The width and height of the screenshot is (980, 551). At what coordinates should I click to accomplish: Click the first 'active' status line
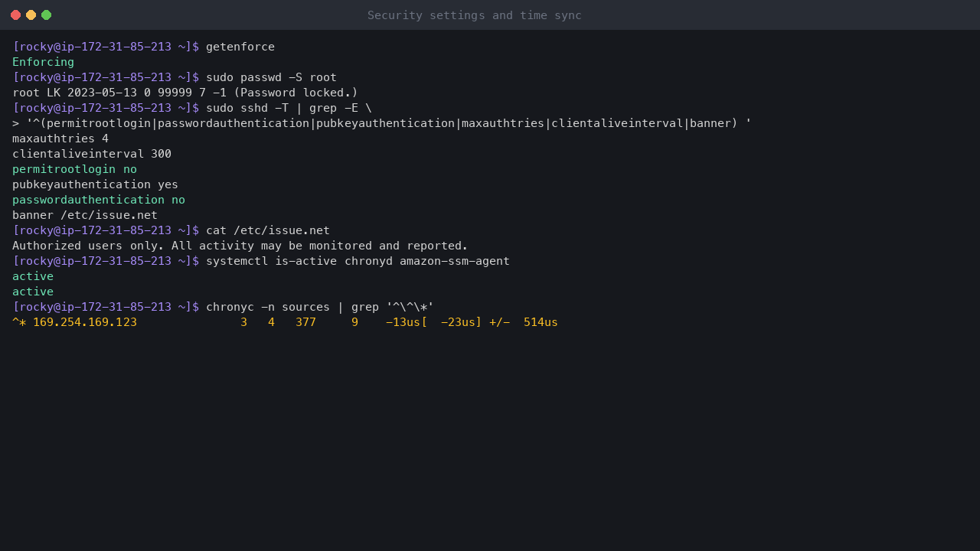tap(33, 276)
